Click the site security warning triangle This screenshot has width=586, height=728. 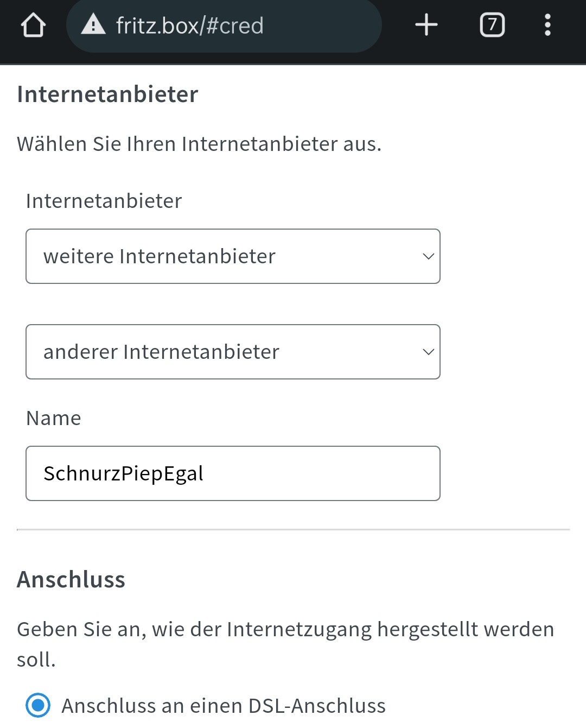pyautogui.click(x=93, y=25)
